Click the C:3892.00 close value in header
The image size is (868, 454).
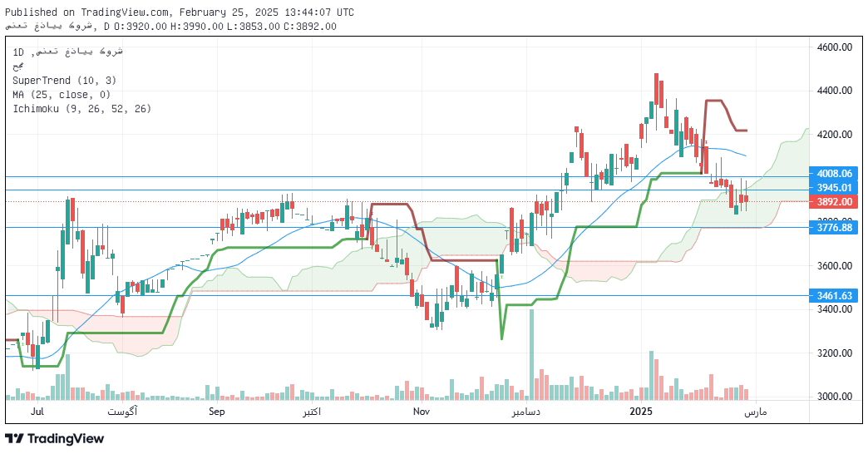310,26
